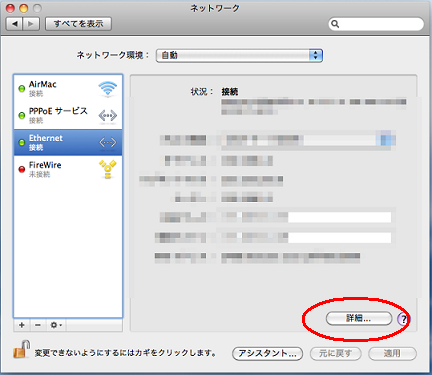This screenshot has width=432, height=375.
Task: Select the AirMac network service
Action: tap(68, 89)
